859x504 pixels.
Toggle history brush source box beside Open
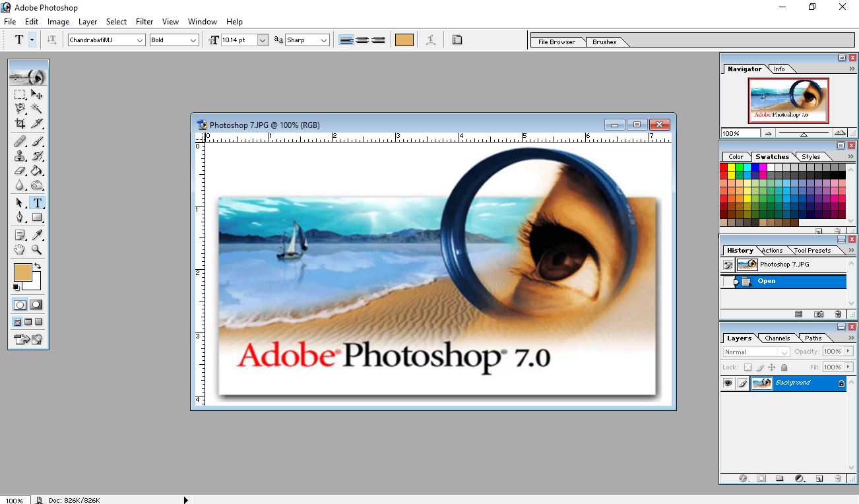[728, 282]
